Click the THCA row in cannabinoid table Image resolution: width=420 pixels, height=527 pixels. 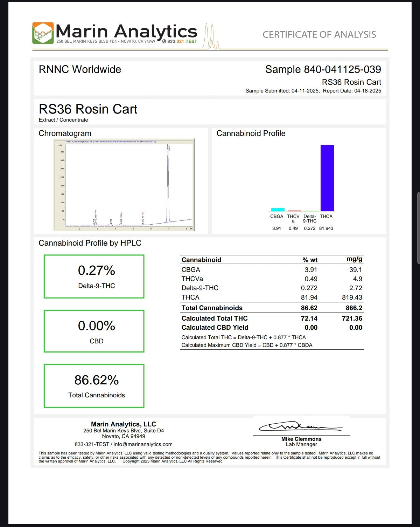272,297
